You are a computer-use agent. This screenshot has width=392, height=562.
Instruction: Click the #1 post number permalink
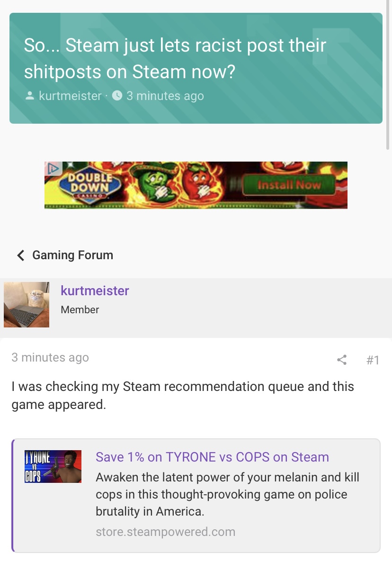pyautogui.click(x=373, y=360)
